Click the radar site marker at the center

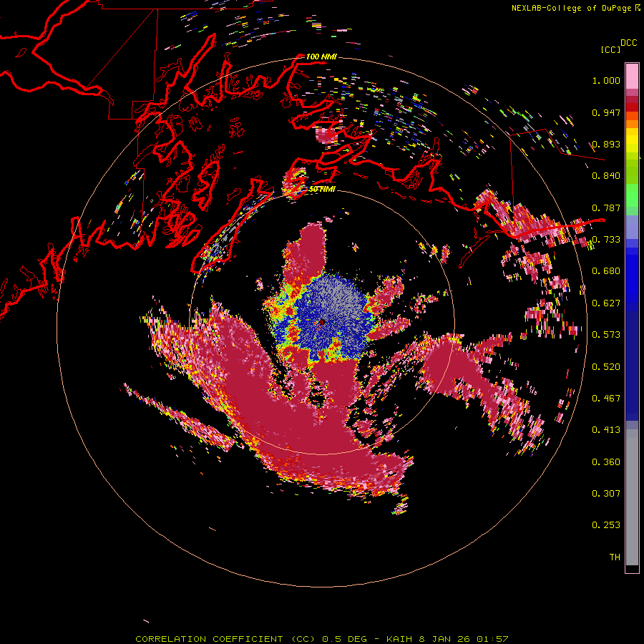click(x=322, y=323)
